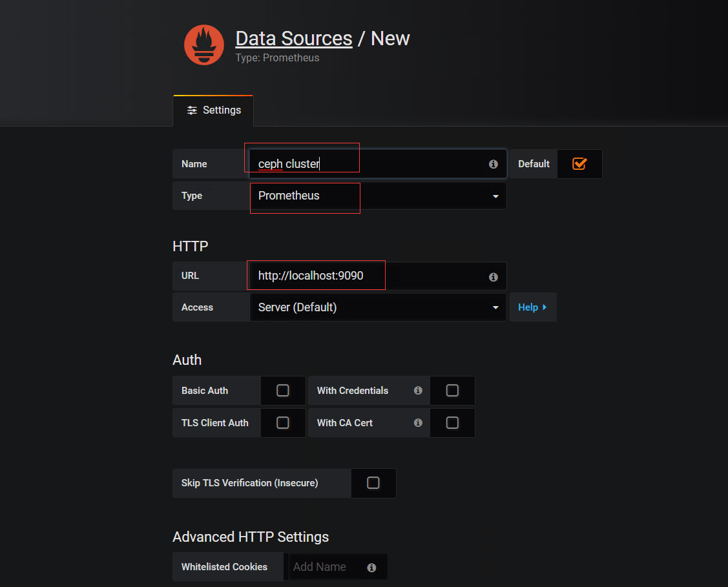The width and height of the screenshot is (728, 587).
Task: Click the 'TLS Client Auth' label
Action: click(x=215, y=423)
